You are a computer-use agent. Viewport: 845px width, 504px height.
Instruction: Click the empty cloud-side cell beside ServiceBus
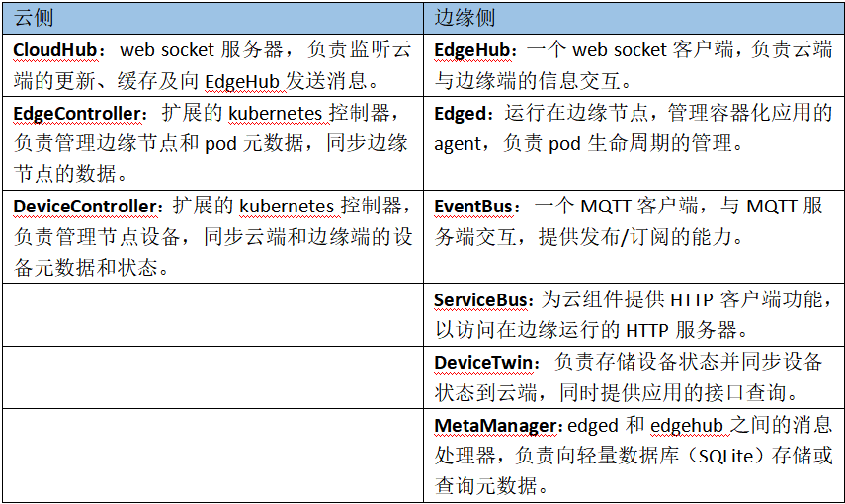tap(212, 314)
